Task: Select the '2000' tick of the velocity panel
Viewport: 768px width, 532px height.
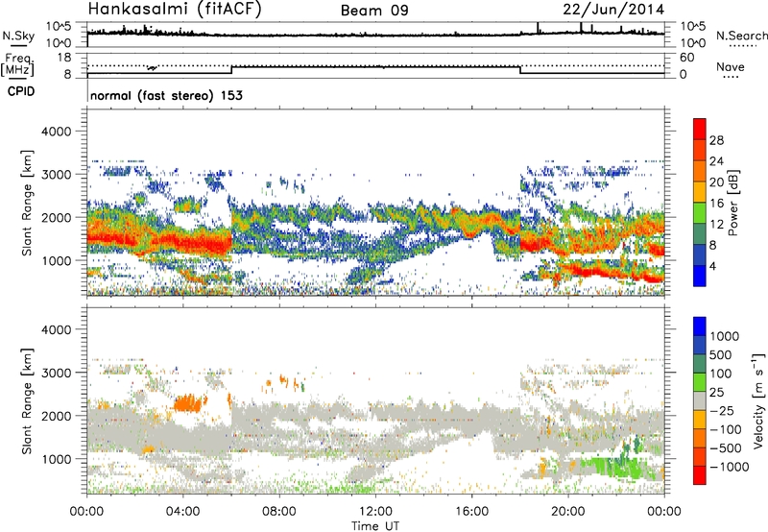Action: tap(56, 416)
